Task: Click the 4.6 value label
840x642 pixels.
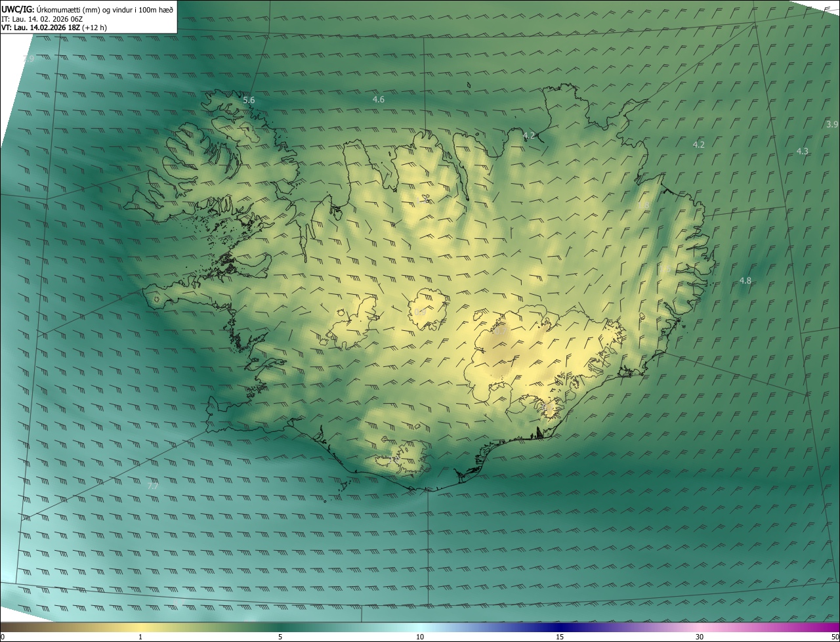Action: coord(379,99)
